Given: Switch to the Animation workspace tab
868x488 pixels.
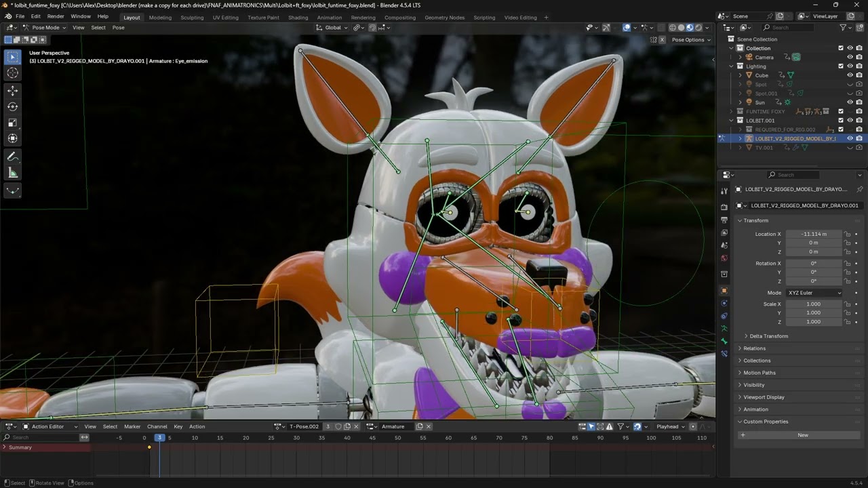Looking at the screenshot, I should (330, 18).
